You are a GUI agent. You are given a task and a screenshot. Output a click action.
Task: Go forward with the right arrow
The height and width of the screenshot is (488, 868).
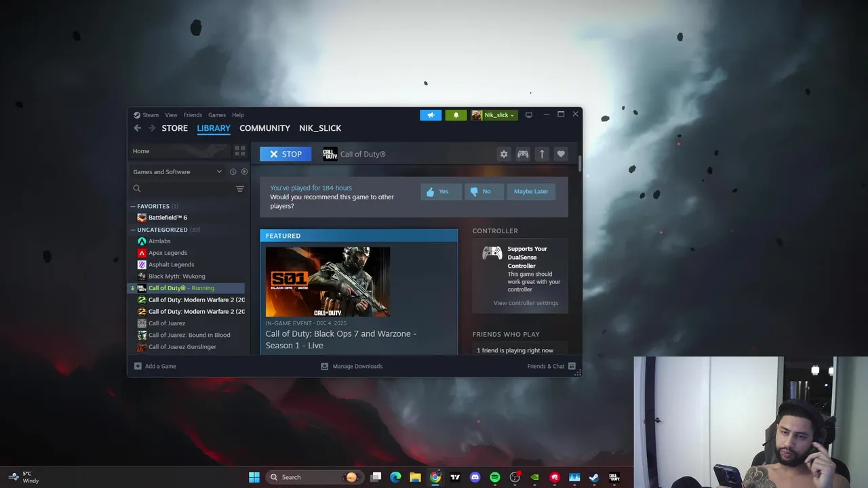(151, 128)
